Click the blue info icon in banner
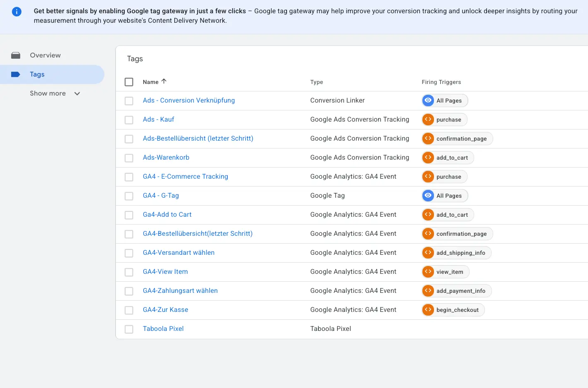588x388 pixels. [17, 12]
